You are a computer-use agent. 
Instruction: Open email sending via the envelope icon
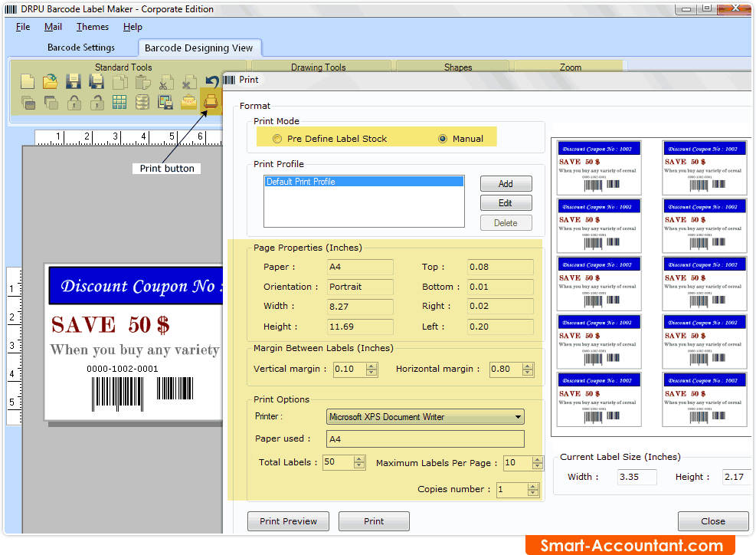[188, 102]
